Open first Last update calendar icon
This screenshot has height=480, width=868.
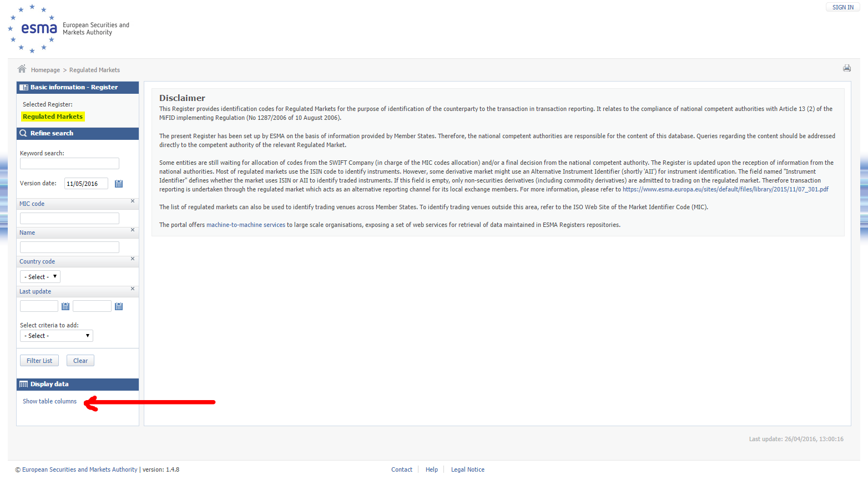[x=65, y=306]
